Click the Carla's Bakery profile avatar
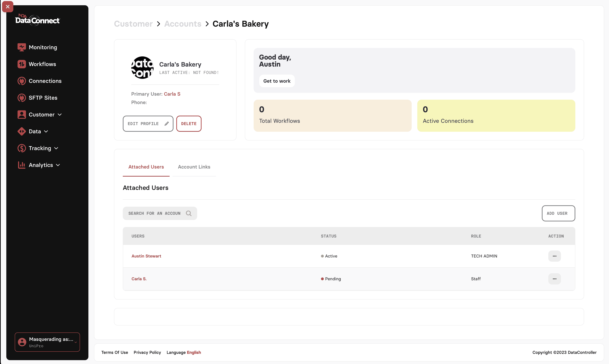 click(142, 68)
